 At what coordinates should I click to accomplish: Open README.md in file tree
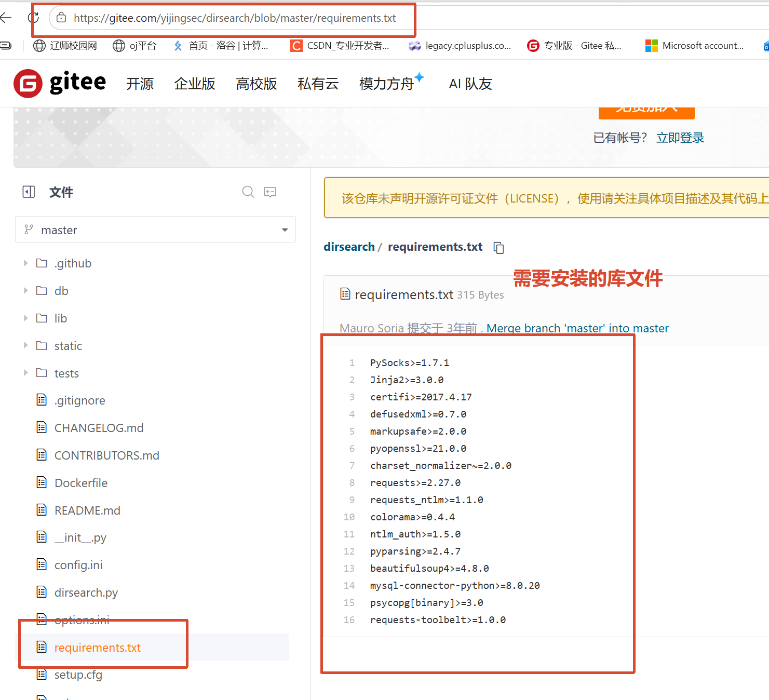pyautogui.click(x=87, y=510)
